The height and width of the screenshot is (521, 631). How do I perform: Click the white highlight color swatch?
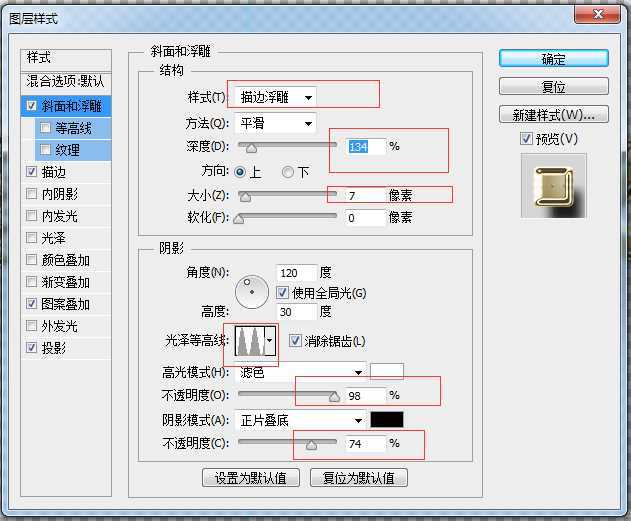[x=387, y=372]
